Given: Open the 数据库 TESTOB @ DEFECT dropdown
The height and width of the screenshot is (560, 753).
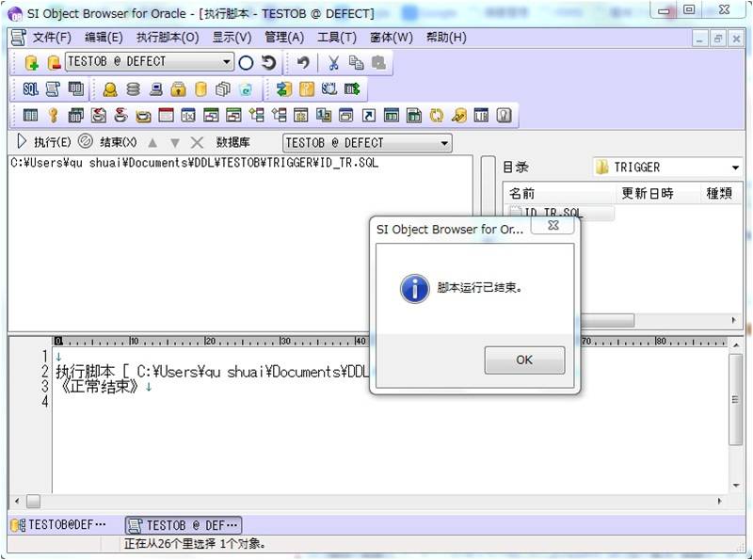Looking at the screenshot, I should pyautogui.click(x=367, y=143).
